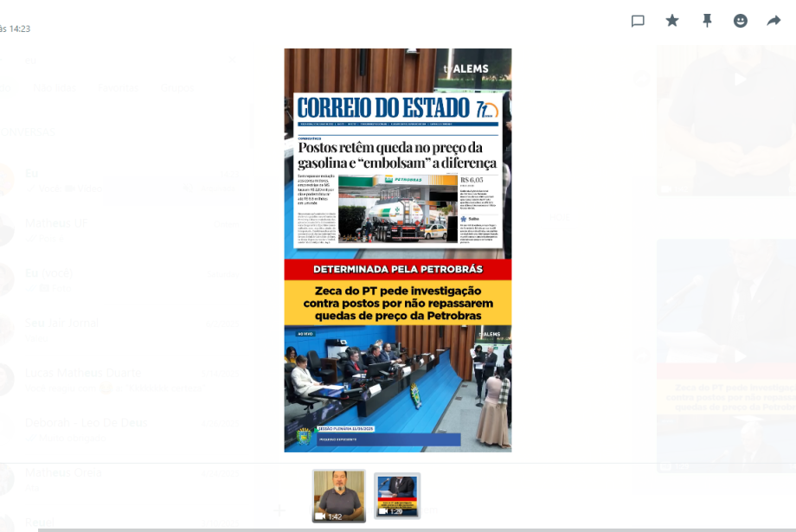Forward the media using the arrow icon
796x532 pixels.
point(774,21)
